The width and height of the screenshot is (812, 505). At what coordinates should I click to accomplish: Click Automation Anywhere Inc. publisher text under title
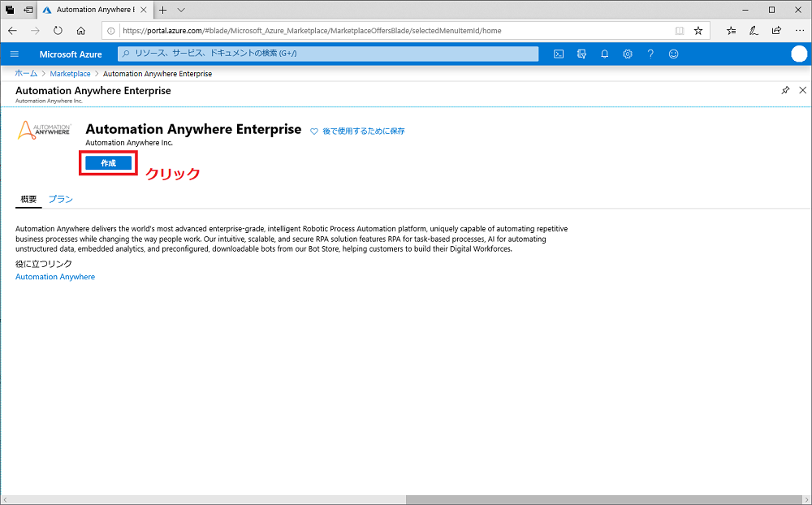click(129, 143)
